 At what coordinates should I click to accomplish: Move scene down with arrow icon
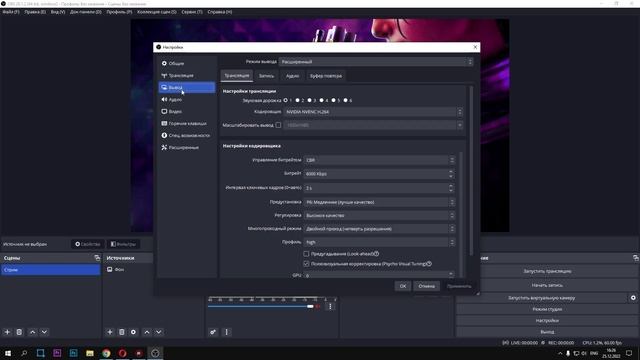pos(44,332)
